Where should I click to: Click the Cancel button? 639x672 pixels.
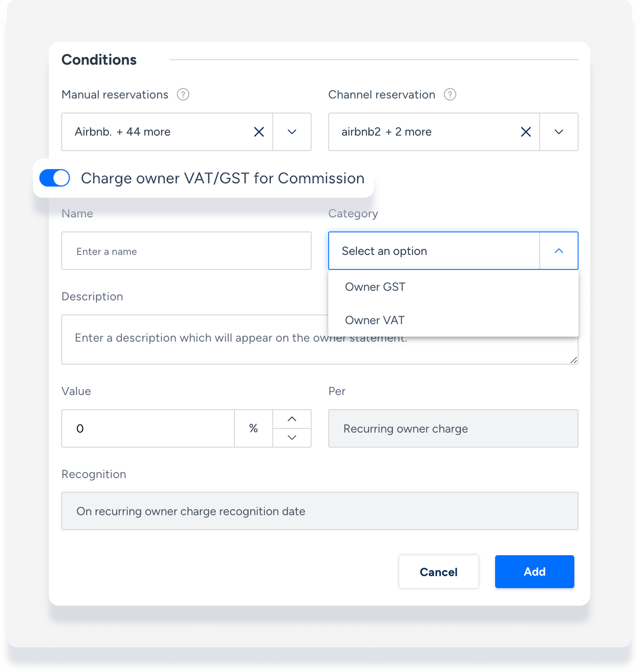click(x=439, y=572)
